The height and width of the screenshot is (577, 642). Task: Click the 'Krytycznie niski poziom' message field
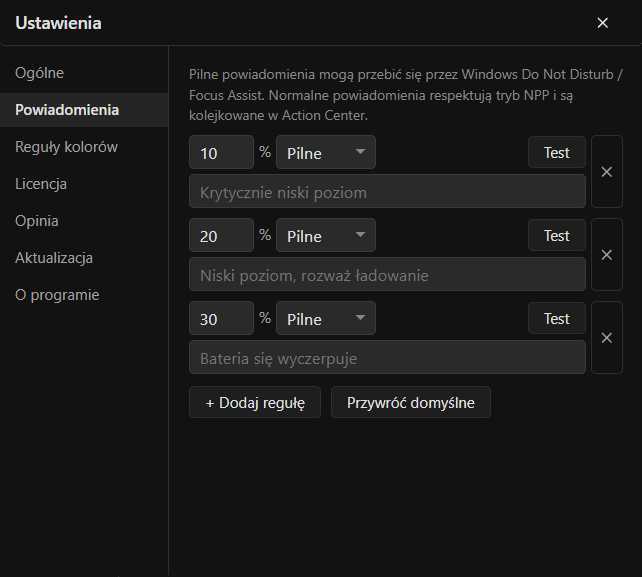pos(387,191)
